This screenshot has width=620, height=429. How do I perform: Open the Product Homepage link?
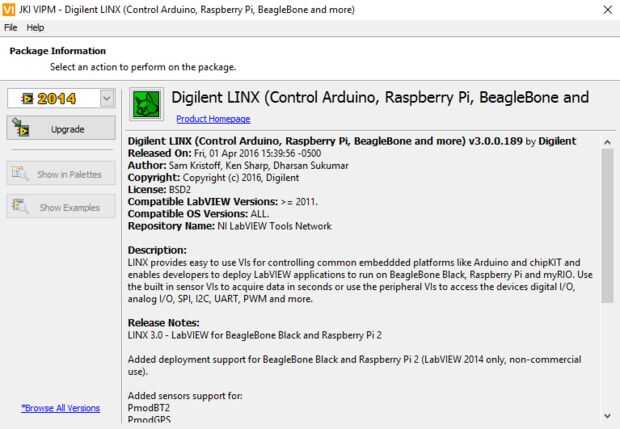tap(213, 119)
